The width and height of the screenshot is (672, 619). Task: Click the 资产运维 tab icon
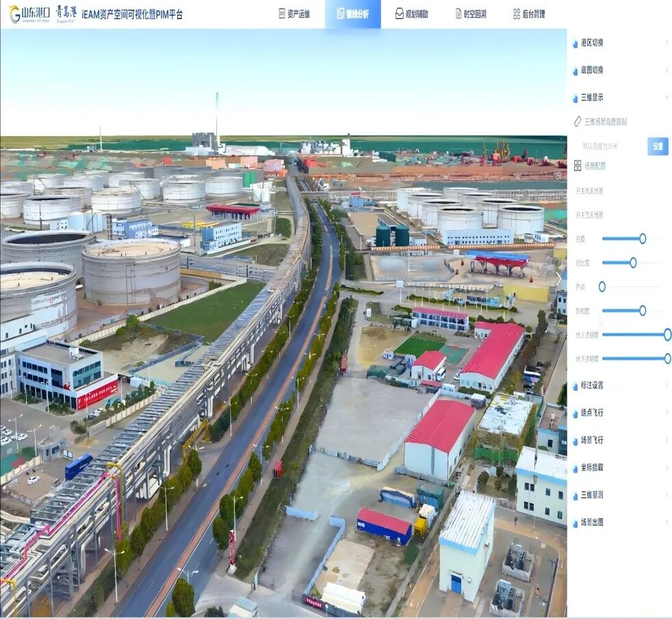pyautogui.click(x=283, y=14)
